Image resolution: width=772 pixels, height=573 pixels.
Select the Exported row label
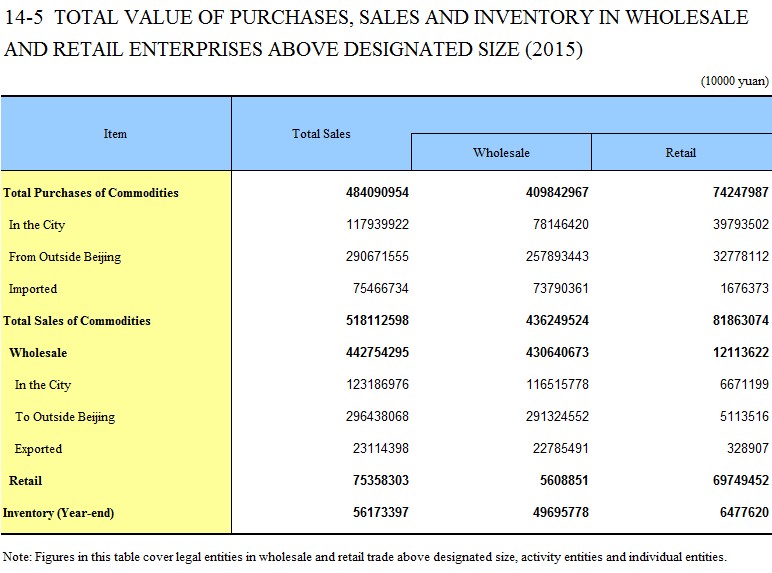38,449
